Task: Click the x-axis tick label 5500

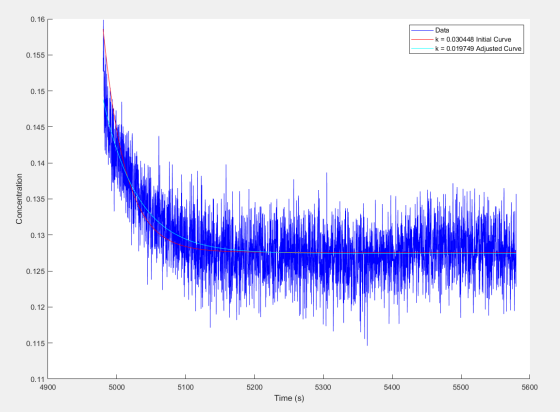Action: point(461,387)
